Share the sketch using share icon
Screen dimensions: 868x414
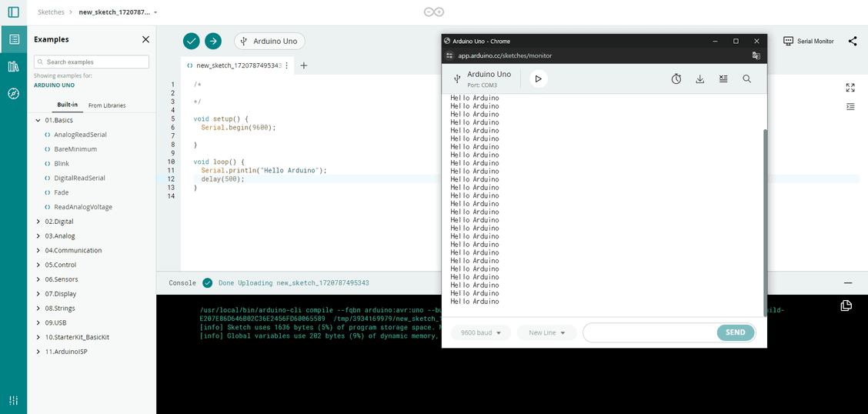coord(853,41)
